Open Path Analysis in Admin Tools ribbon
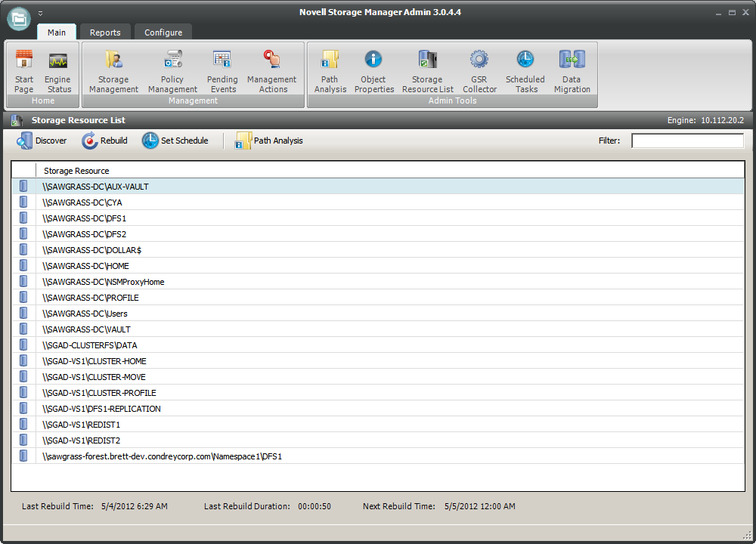This screenshot has height=544, width=756. click(330, 71)
